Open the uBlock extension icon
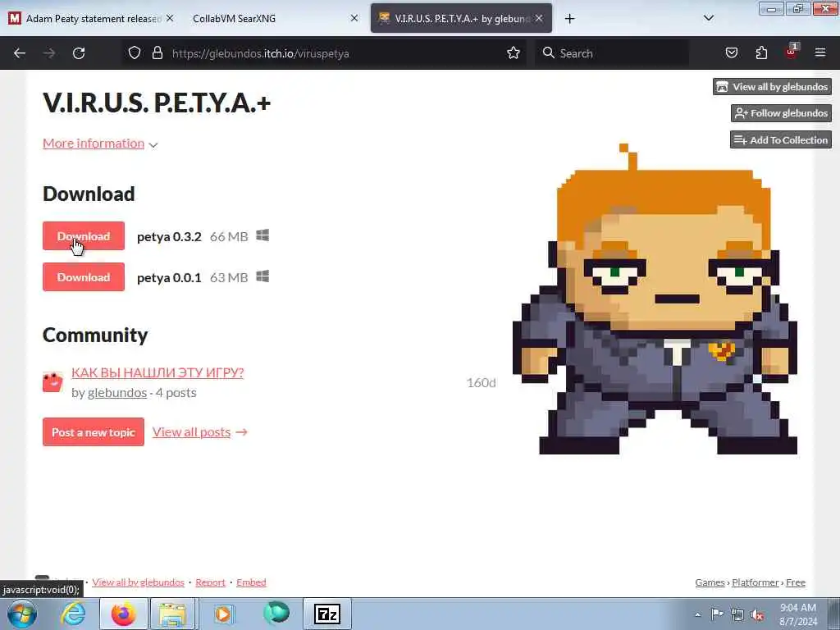 (792, 52)
